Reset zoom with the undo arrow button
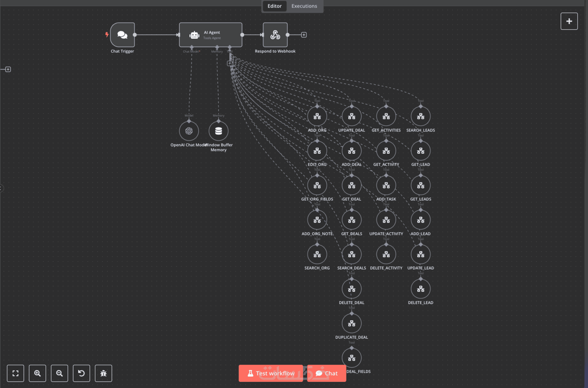Image resolution: width=588 pixels, height=388 pixels. point(81,373)
